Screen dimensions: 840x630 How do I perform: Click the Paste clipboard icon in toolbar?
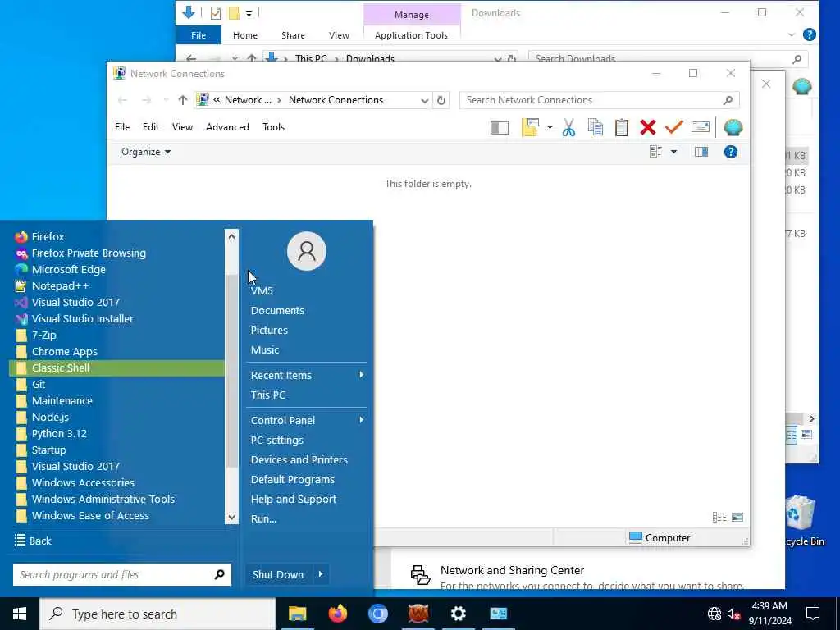[622, 127]
